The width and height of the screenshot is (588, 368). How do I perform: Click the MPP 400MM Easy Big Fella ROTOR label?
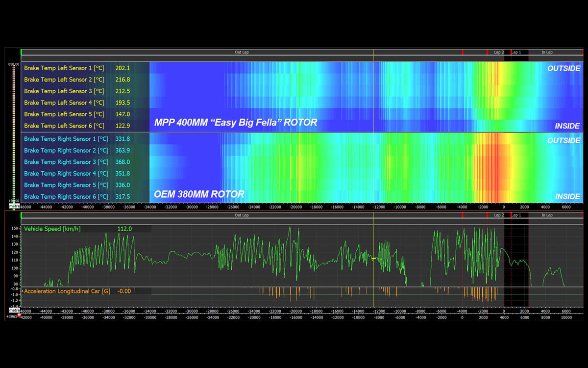236,122
